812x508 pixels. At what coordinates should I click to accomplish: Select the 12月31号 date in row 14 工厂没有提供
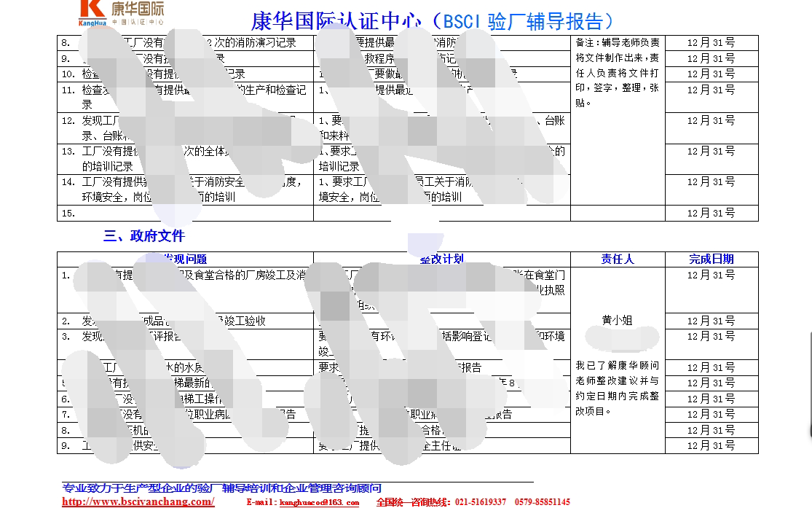[711, 182]
